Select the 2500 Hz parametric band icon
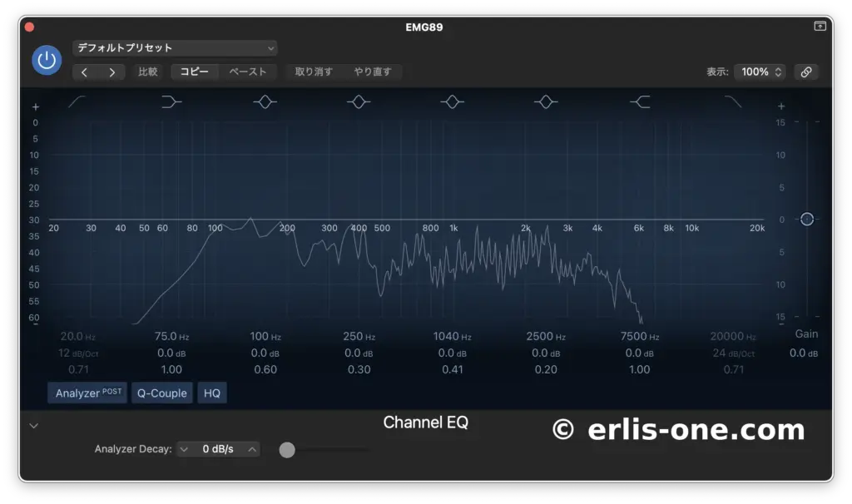 pos(546,101)
